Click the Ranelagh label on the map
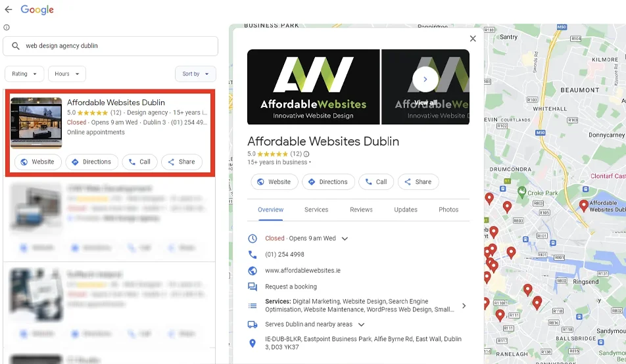The height and width of the screenshot is (364, 626). pyautogui.click(x=512, y=354)
